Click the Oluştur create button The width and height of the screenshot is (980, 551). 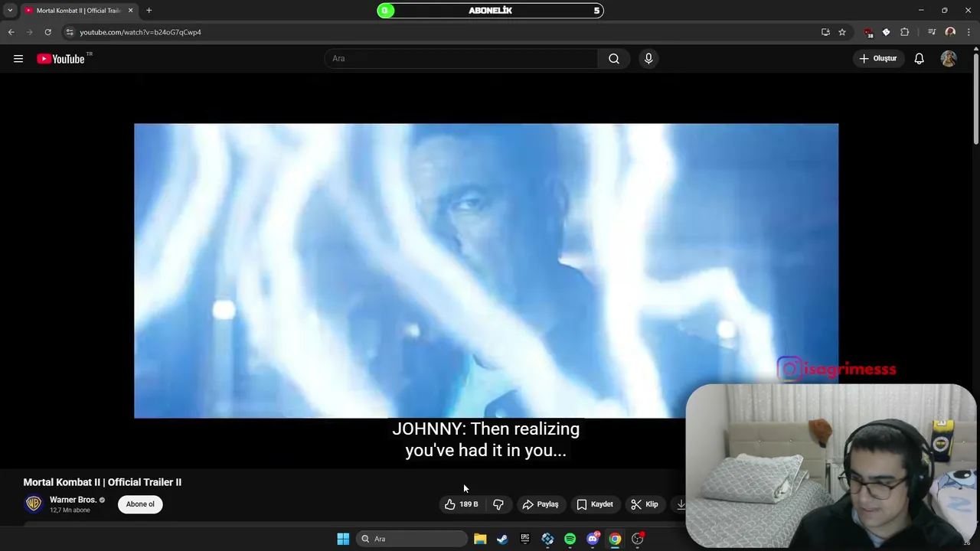pos(878,59)
